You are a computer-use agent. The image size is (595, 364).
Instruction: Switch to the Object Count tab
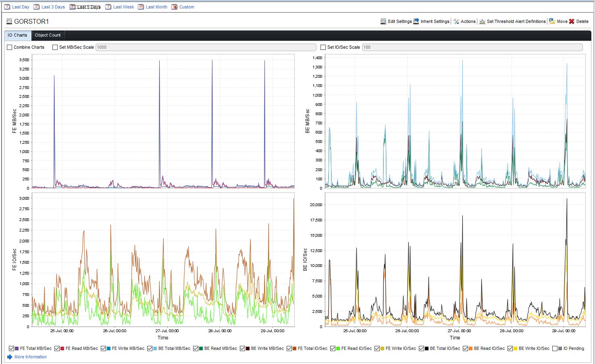(48, 35)
